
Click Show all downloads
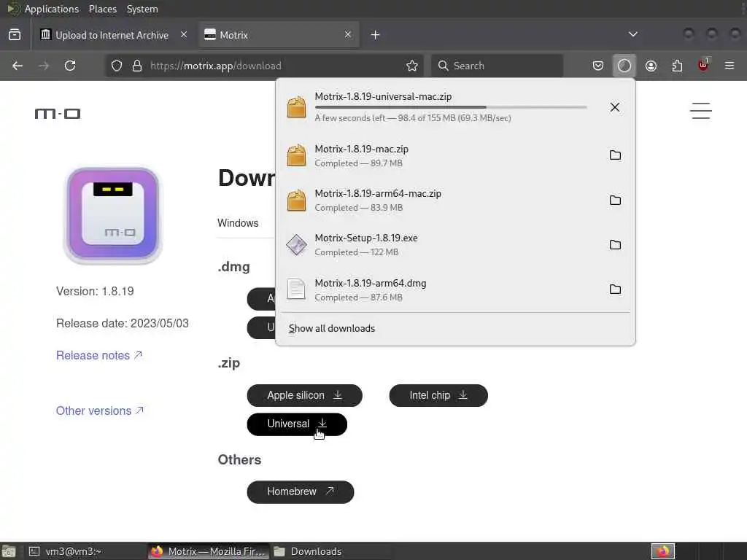pyautogui.click(x=332, y=329)
